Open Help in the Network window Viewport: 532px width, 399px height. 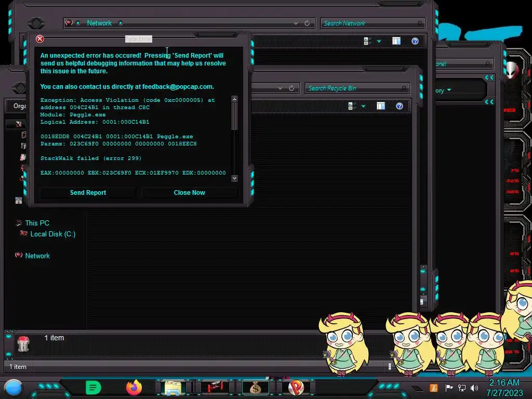[x=415, y=41]
